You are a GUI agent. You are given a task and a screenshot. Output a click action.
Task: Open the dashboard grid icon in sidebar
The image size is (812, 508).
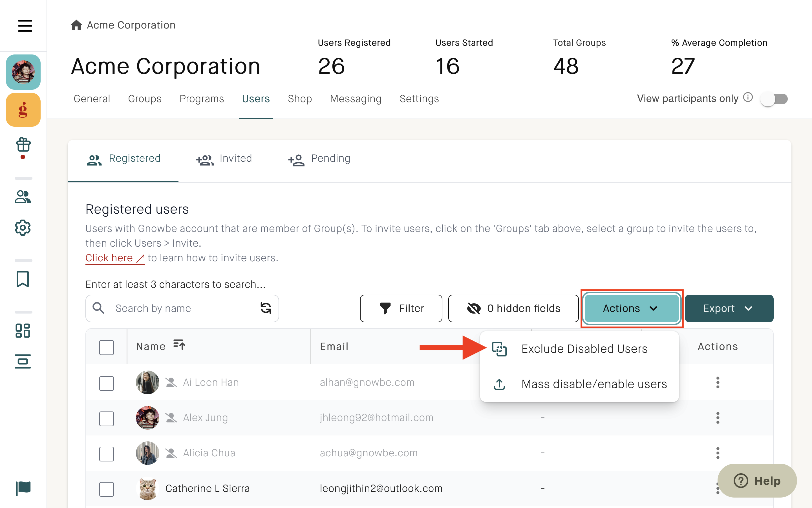click(23, 330)
